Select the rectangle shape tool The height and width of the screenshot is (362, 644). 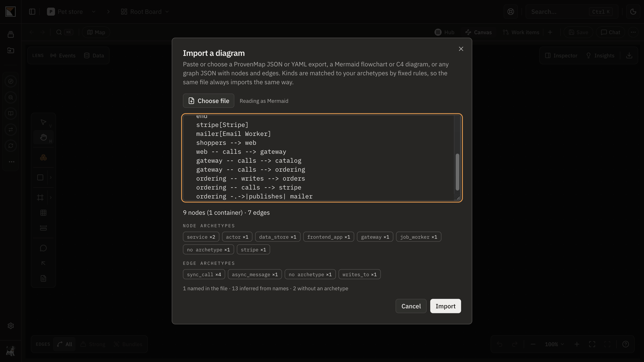[40, 177]
